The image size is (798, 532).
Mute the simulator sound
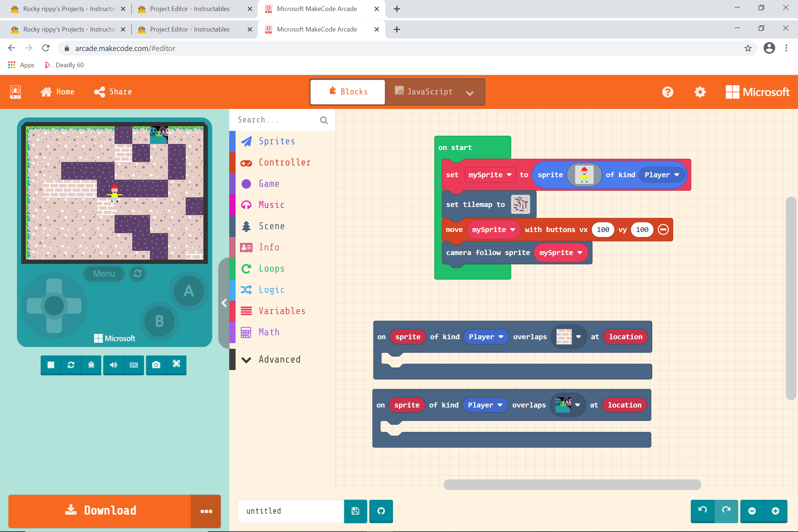pos(113,365)
